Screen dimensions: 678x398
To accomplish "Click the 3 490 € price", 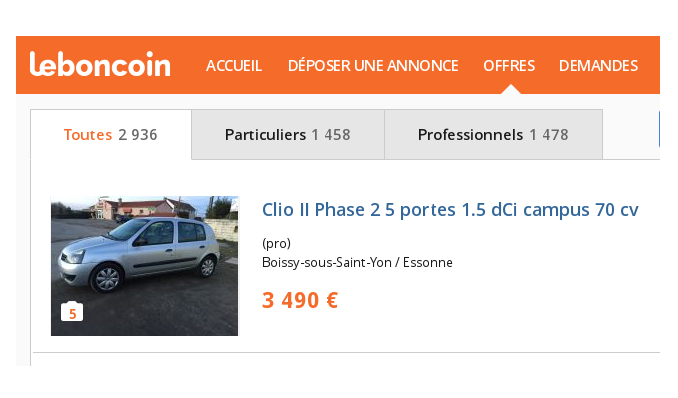I will (x=300, y=300).
